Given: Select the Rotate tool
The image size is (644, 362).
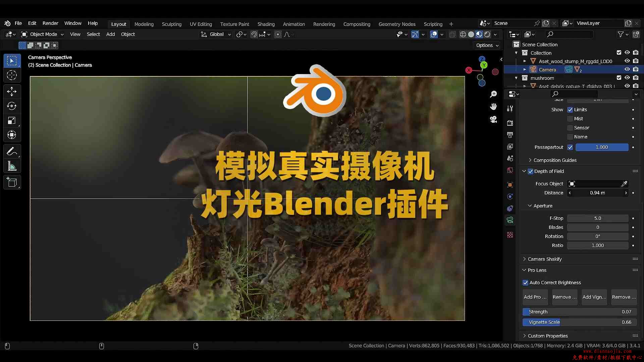Looking at the screenshot, I should point(12,106).
